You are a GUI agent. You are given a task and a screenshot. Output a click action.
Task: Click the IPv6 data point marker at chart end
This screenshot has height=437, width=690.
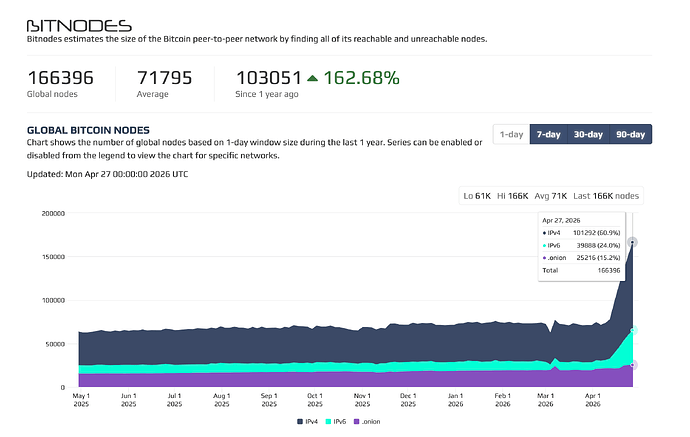coord(633,330)
